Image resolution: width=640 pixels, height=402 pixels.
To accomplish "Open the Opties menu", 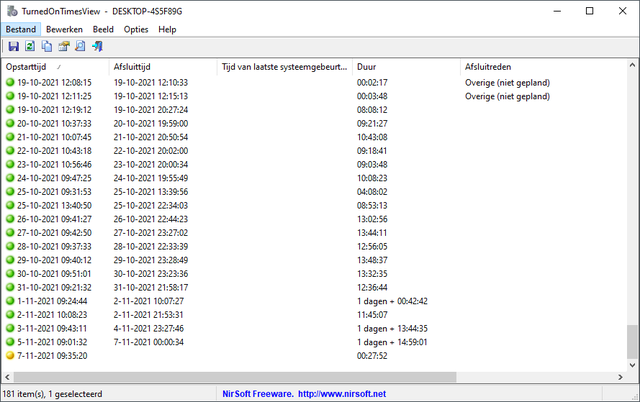I will (x=136, y=29).
